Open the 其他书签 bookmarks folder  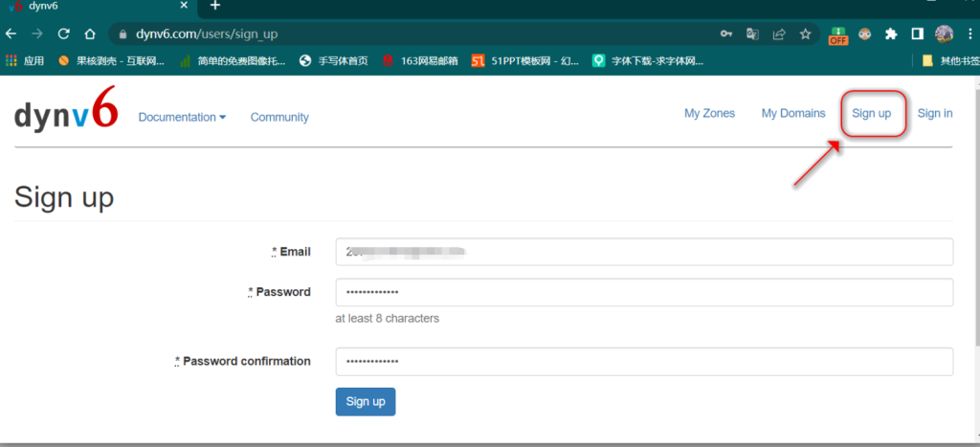(x=950, y=60)
